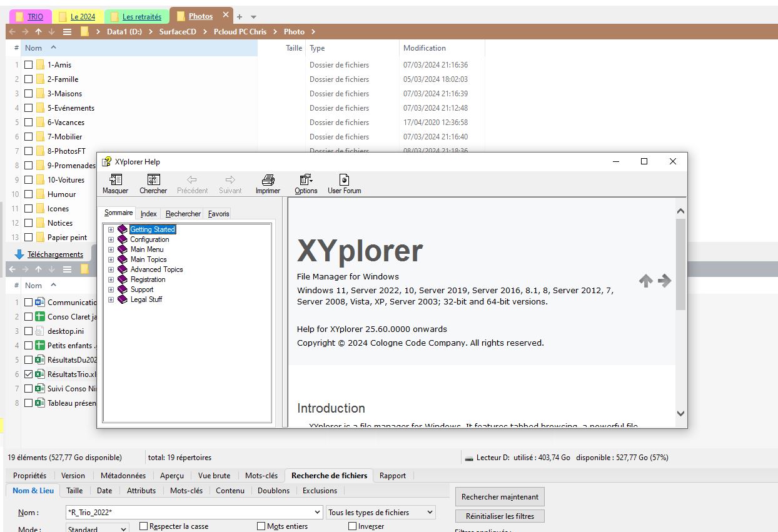The height and width of the screenshot is (532, 778).
Task: Click the up arrow in the Photos pane address bar
Action: [38, 32]
